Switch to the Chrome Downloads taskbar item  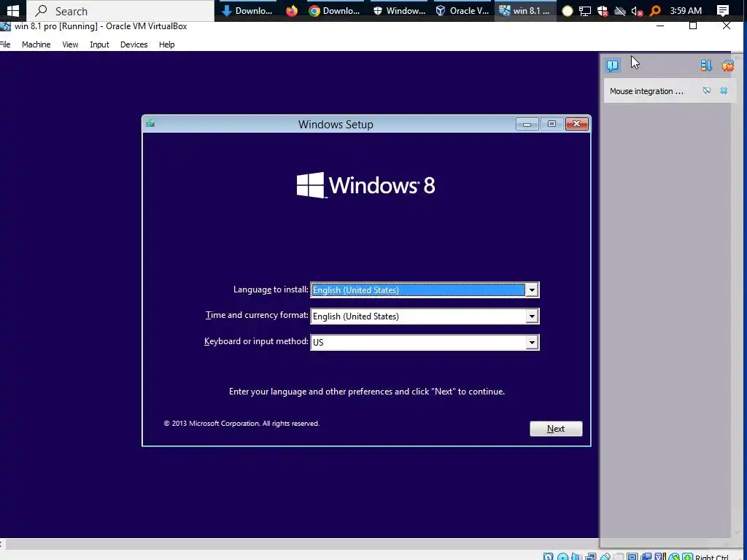coord(334,10)
